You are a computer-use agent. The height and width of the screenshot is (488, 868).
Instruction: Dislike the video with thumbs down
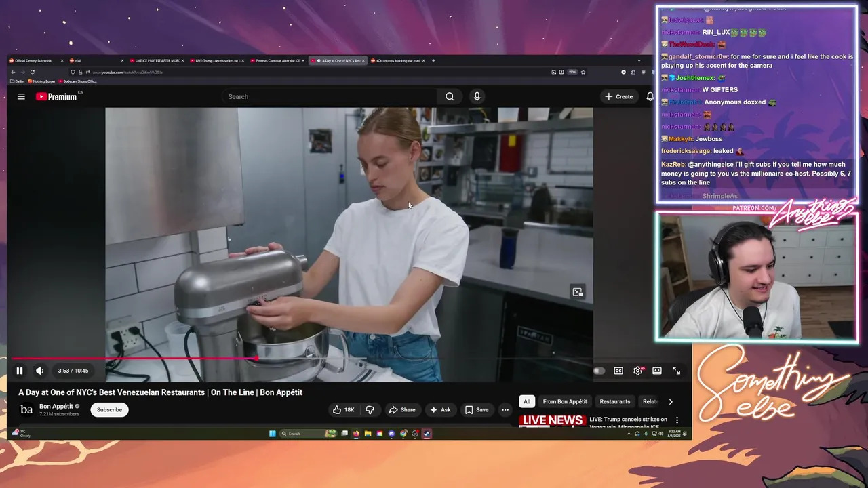coord(370,409)
